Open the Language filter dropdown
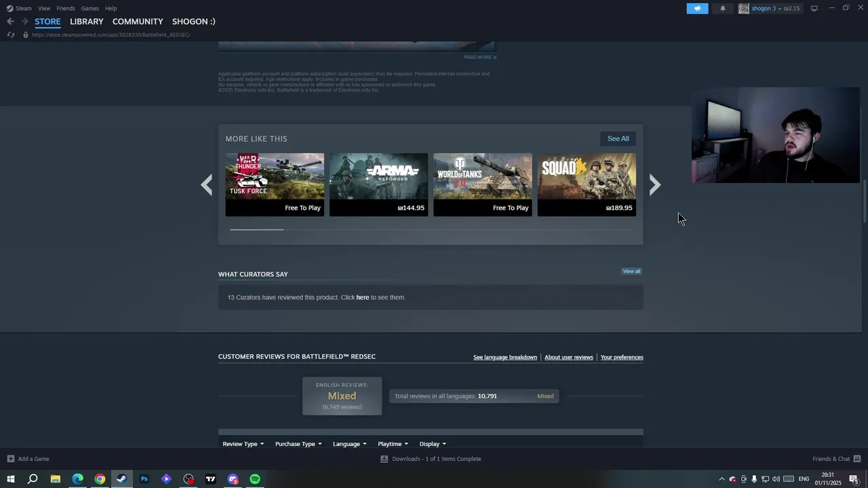 (349, 444)
